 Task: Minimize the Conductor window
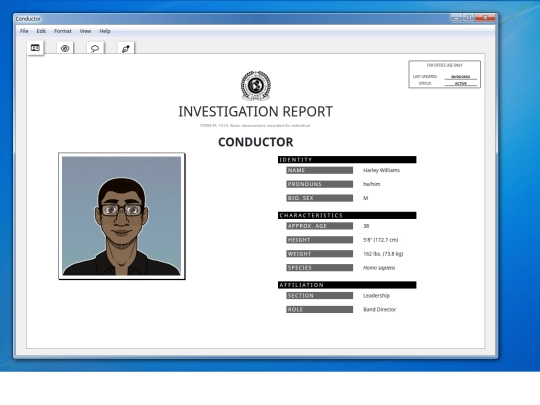(456, 18)
